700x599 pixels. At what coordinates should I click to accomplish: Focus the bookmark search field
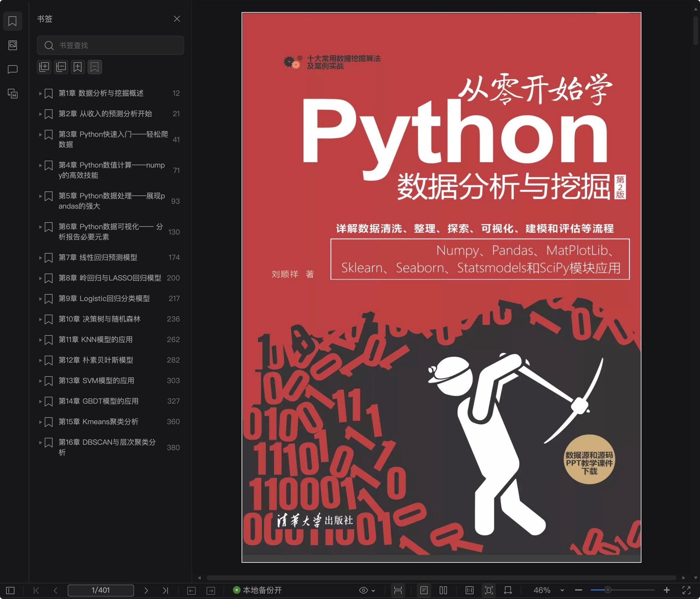coord(111,45)
